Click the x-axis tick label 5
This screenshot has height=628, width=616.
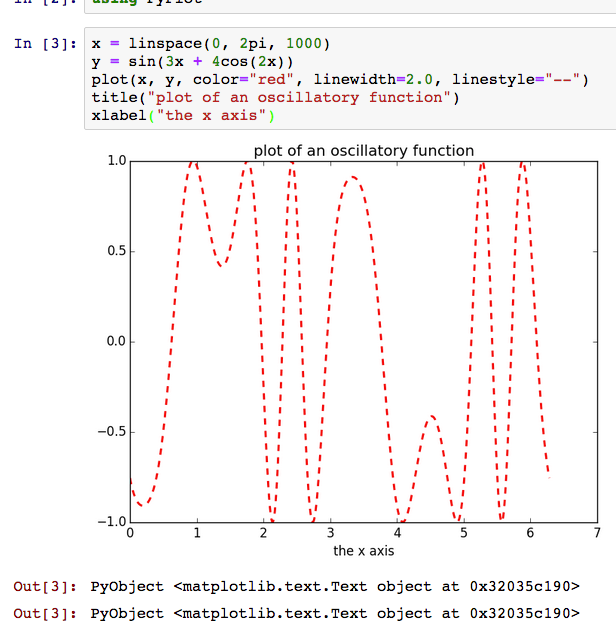click(x=464, y=533)
